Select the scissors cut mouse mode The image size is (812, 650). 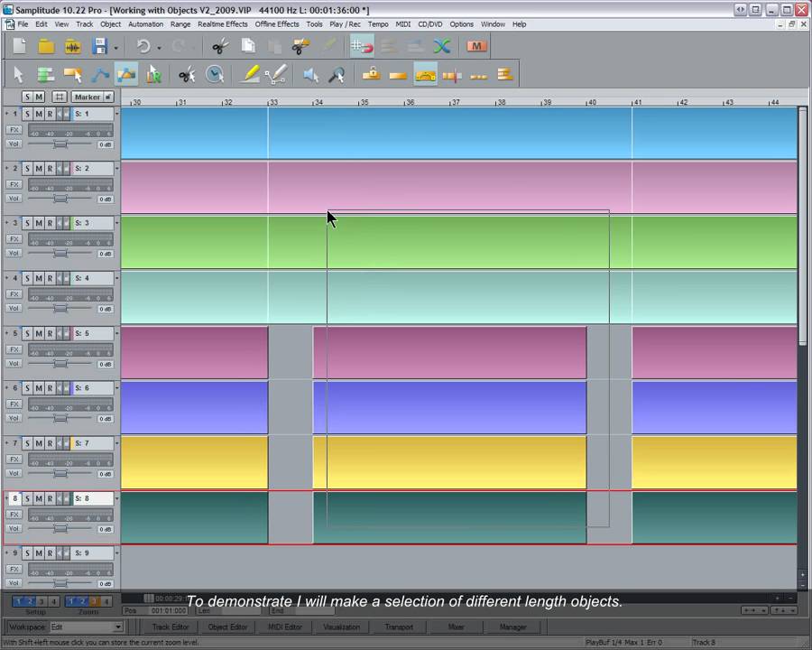pos(187,75)
